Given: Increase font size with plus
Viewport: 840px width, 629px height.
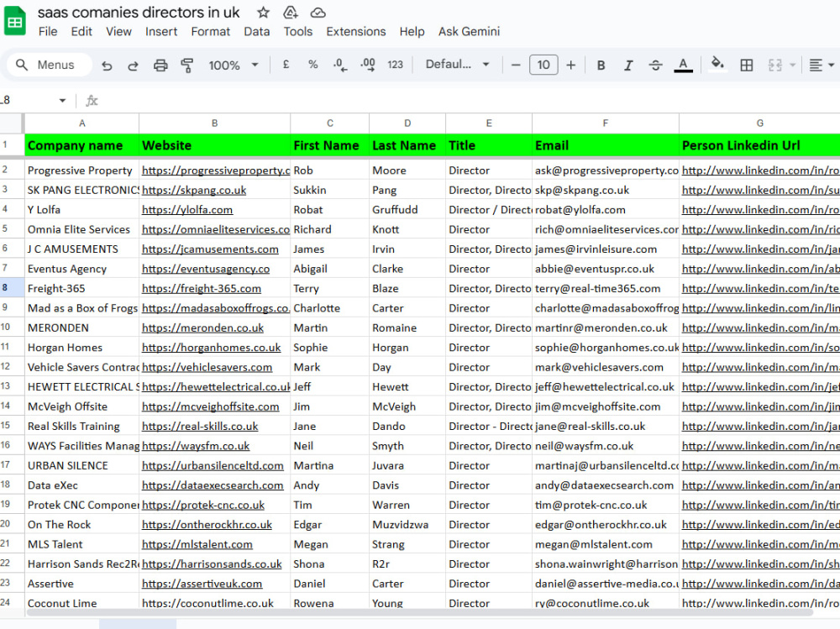Looking at the screenshot, I should pos(571,66).
